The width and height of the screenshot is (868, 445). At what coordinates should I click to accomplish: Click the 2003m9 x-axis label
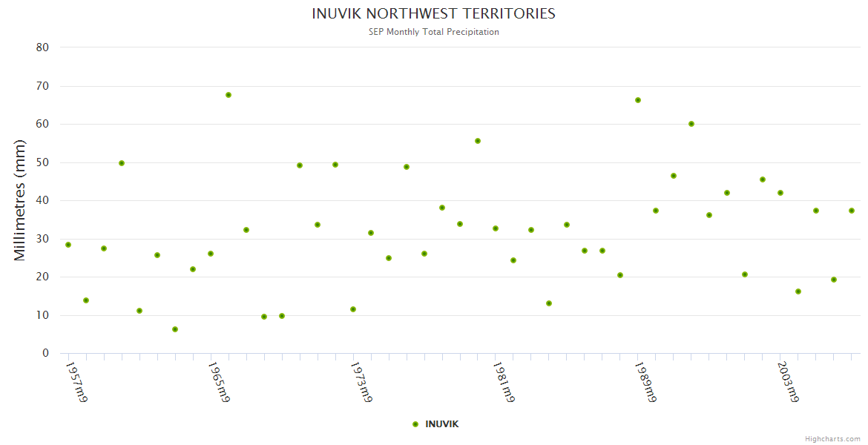[789, 382]
